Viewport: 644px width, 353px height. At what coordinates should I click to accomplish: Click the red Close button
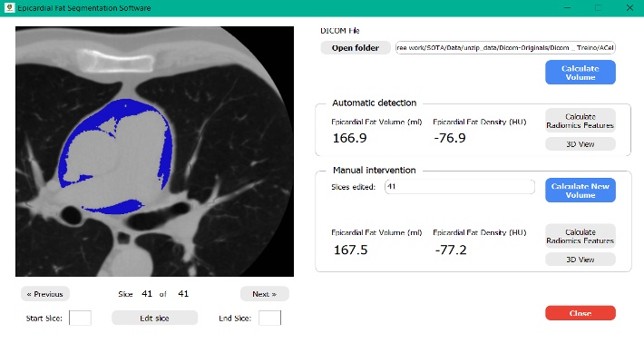[580, 313]
